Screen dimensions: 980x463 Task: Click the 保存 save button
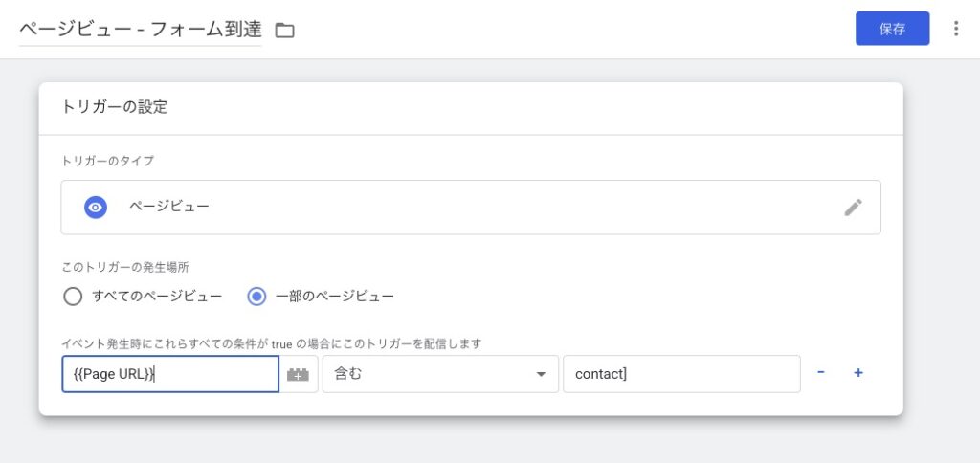[892, 29]
